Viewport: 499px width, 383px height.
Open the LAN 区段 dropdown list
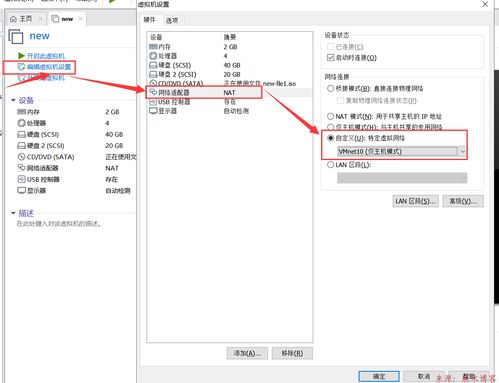(402, 178)
